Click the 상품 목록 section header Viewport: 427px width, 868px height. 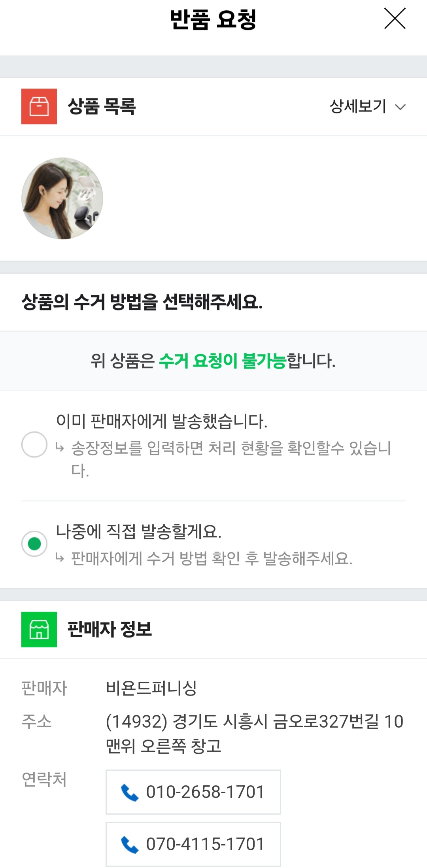pyautogui.click(x=102, y=106)
